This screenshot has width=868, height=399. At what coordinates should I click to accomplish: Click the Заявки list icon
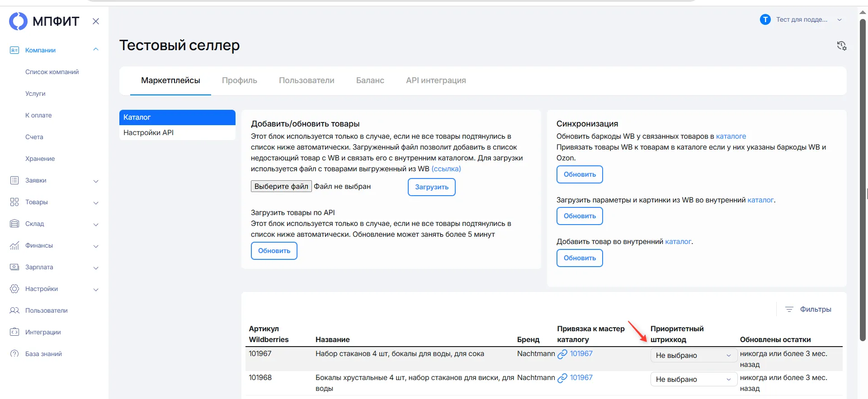[14, 180]
